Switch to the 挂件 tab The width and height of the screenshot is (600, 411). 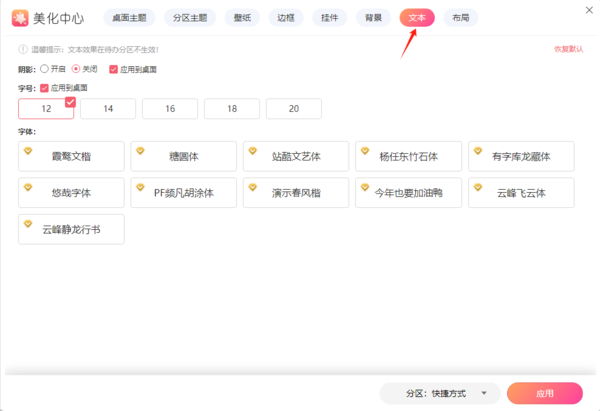point(329,17)
